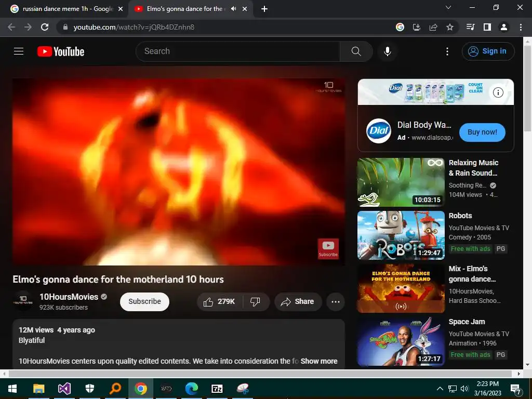Image resolution: width=532 pixels, height=399 pixels.
Task: Open Chrome profile avatar
Action: 504,27
